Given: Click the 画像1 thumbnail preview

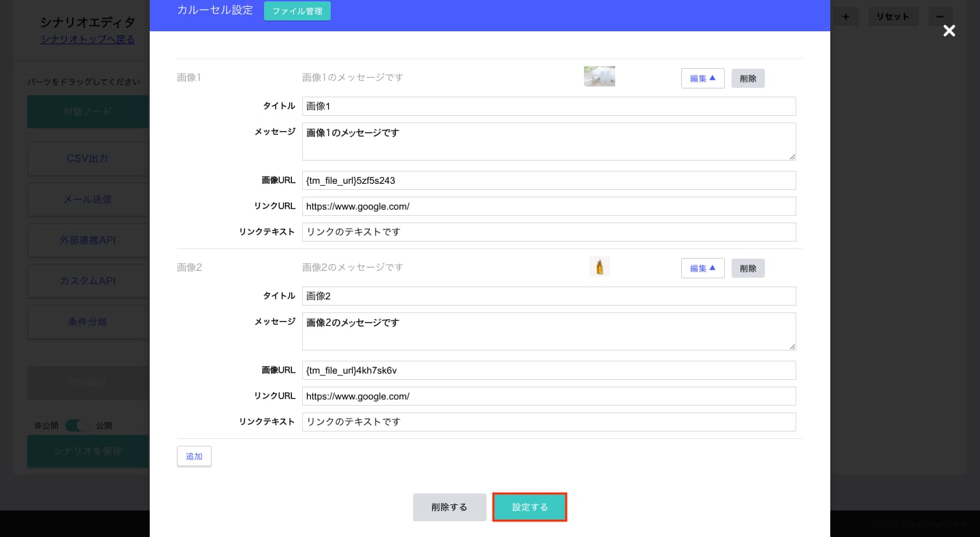Looking at the screenshot, I should [600, 76].
